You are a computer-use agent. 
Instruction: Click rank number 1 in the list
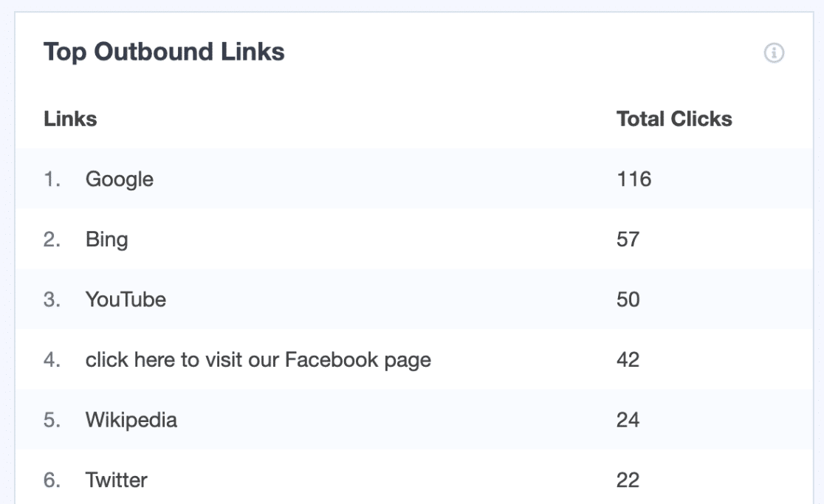click(52, 179)
